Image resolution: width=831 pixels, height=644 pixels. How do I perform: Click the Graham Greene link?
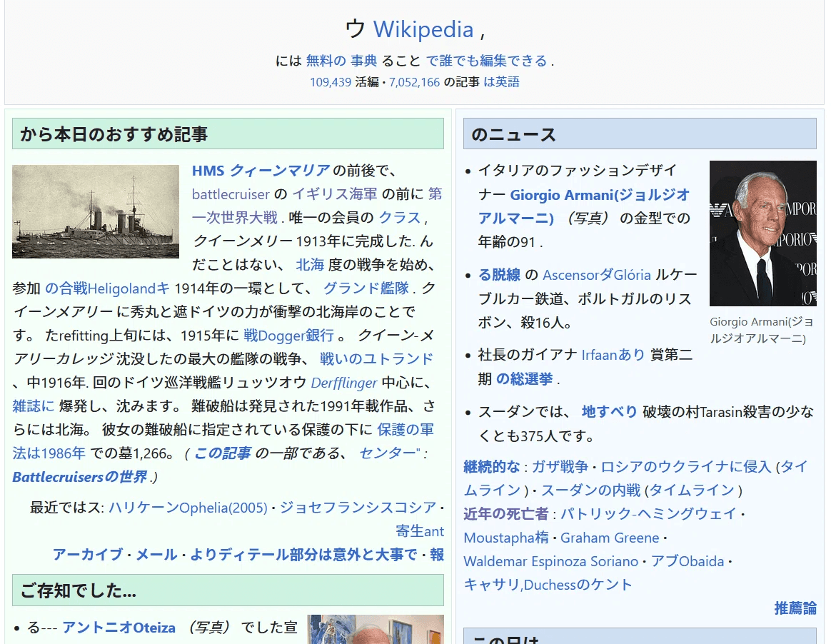[609, 538]
